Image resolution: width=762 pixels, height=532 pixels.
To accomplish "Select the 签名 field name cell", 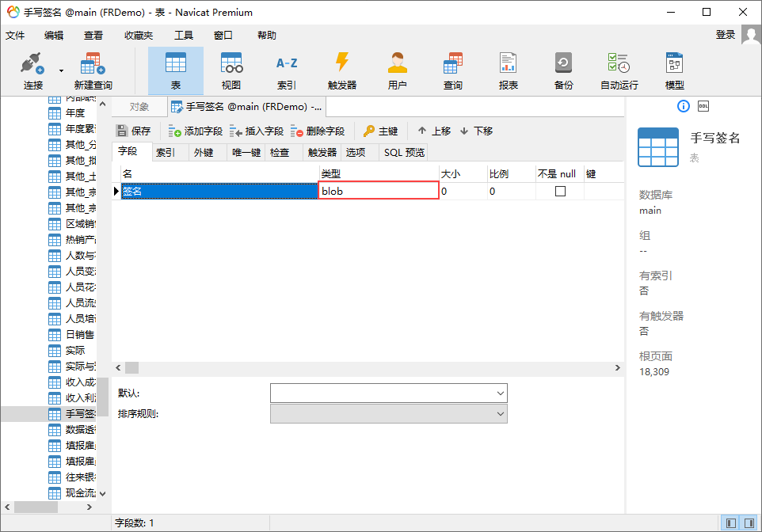I will tap(219, 191).
